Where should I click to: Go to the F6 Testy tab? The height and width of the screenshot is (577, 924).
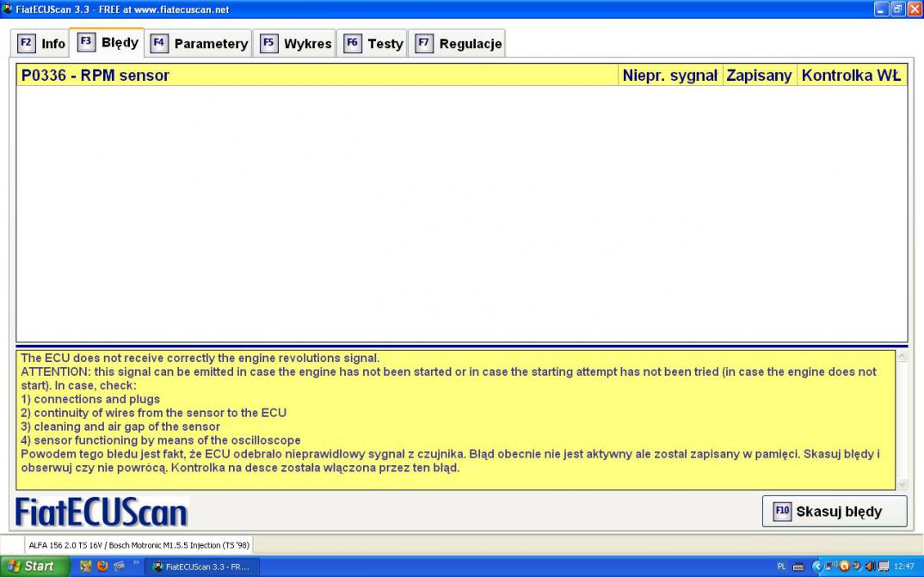pyautogui.click(x=373, y=44)
